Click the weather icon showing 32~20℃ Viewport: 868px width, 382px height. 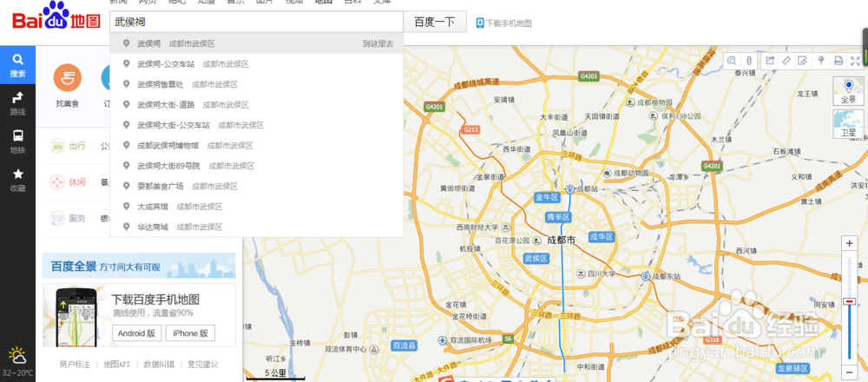point(17,354)
